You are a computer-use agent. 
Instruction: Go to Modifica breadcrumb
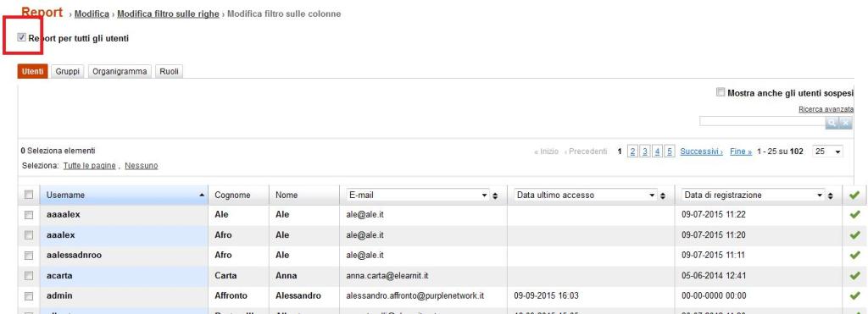click(x=92, y=14)
